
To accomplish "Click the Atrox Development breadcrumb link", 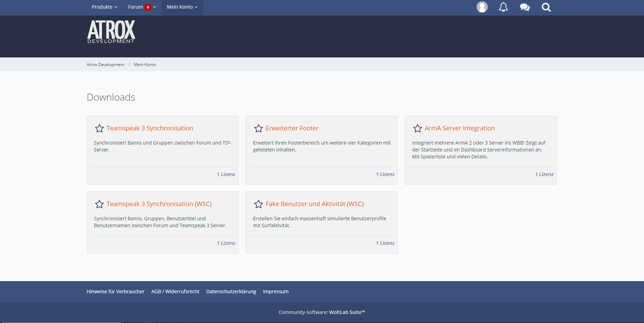I will [105, 65].
